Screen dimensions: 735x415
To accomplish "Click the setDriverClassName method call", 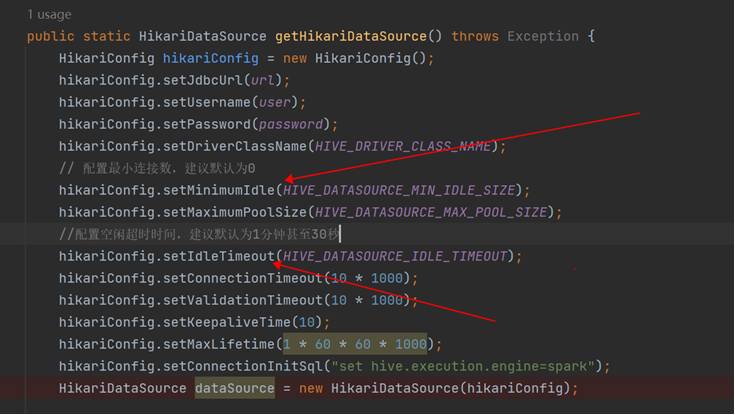I will [234, 146].
